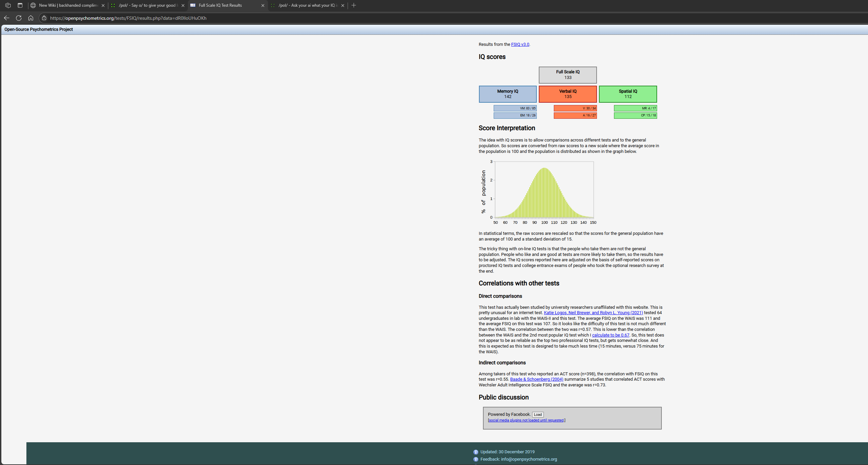Close the Full Scale IQ Test Results tab

click(x=263, y=5)
